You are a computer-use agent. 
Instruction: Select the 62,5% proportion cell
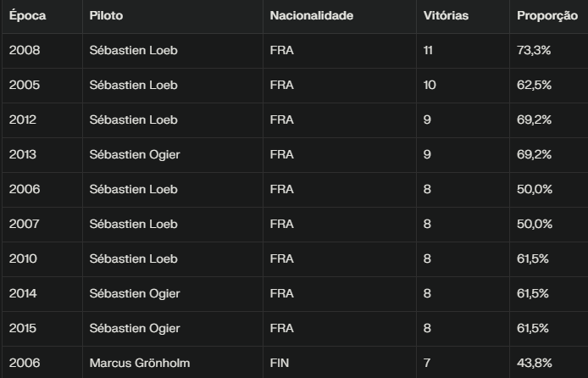coord(535,85)
